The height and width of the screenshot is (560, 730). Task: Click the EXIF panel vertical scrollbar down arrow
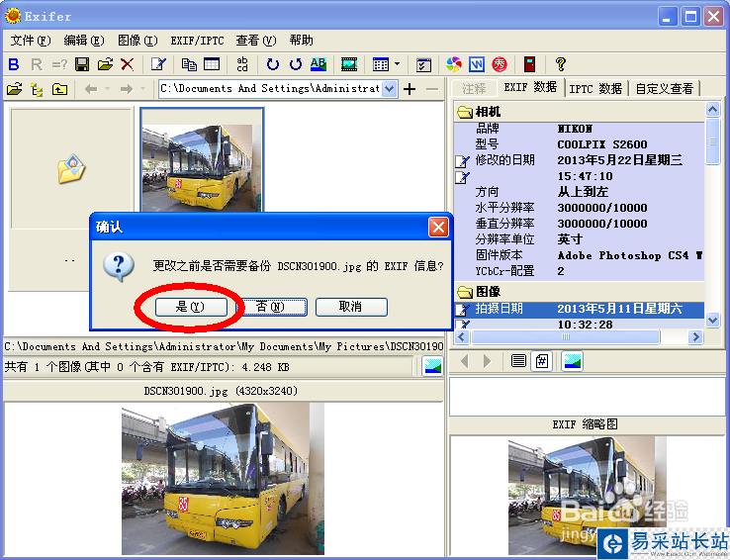coord(713,320)
